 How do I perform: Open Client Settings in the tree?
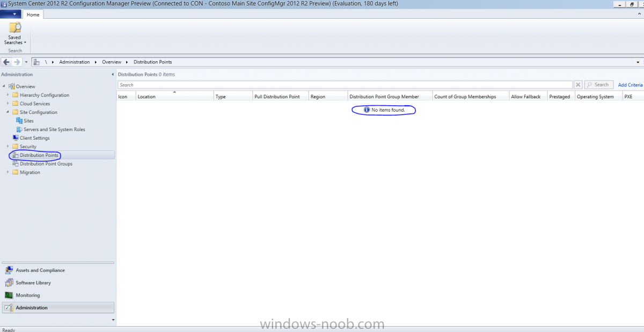click(x=35, y=138)
